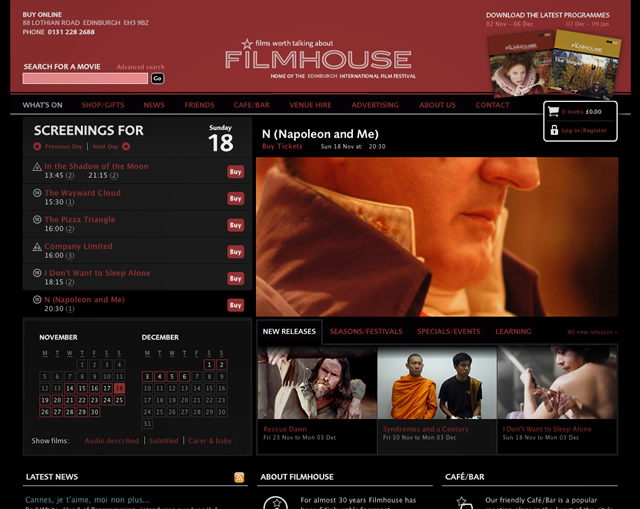Click the Go search button
This screenshot has height=509, width=640.
158,78
